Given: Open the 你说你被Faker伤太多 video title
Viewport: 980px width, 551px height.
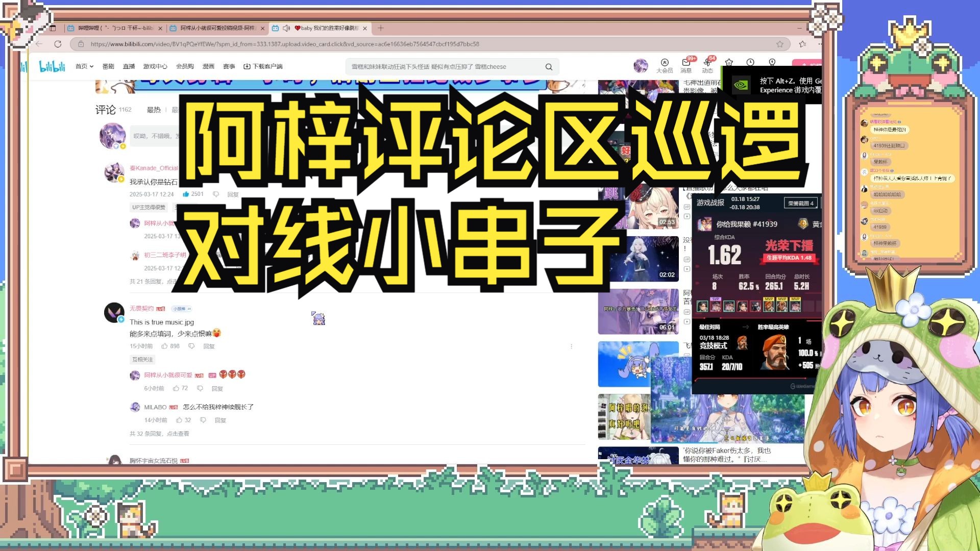Looking at the screenshot, I should pos(727,455).
